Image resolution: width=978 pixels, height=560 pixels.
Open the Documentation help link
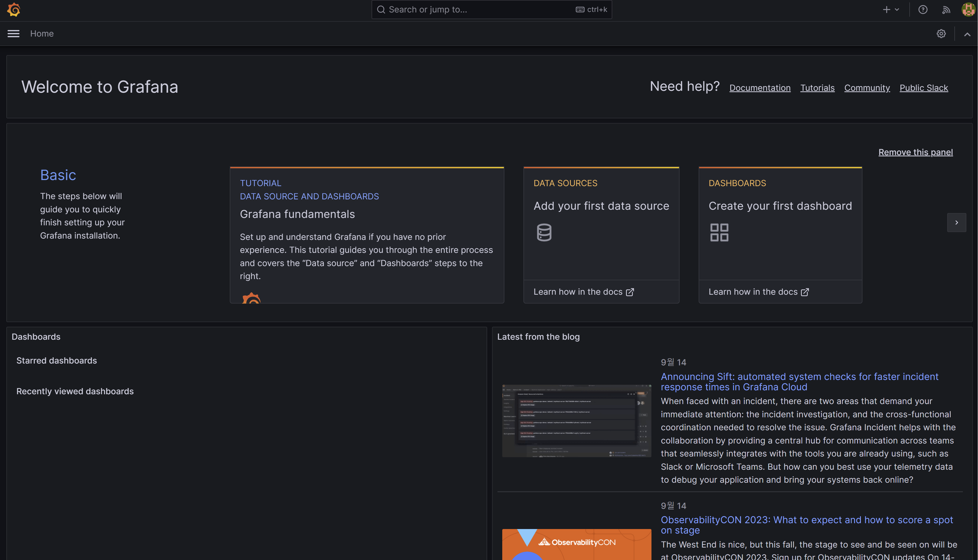760,88
